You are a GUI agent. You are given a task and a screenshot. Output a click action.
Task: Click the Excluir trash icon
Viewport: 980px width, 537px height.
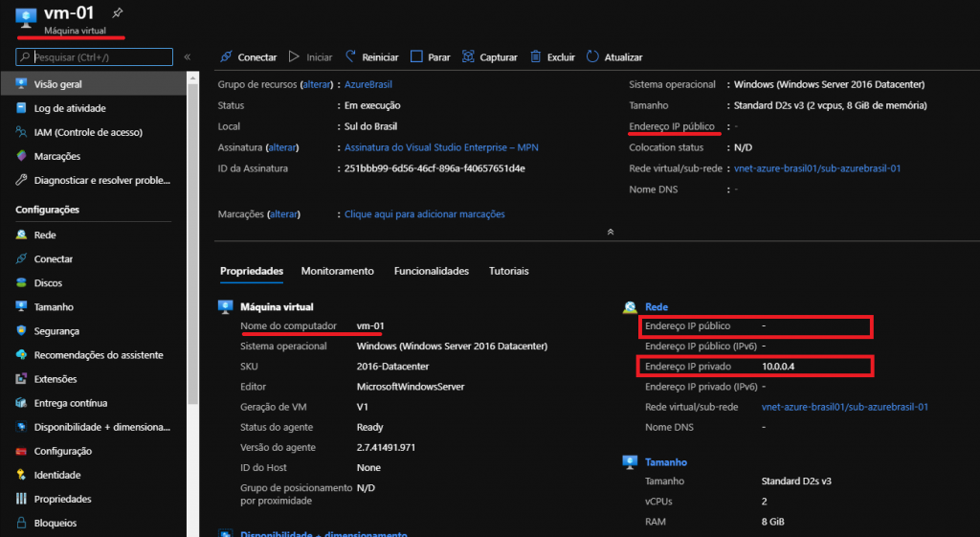(536, 57)
